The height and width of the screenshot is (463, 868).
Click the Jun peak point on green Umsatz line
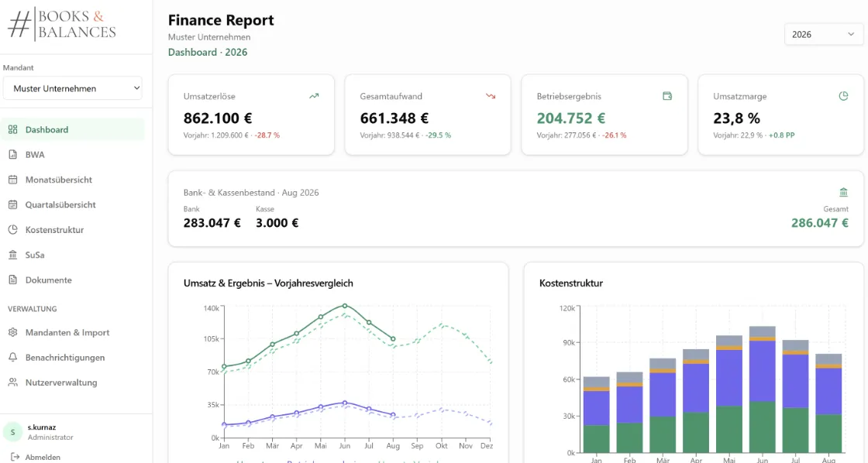point(345,305)
